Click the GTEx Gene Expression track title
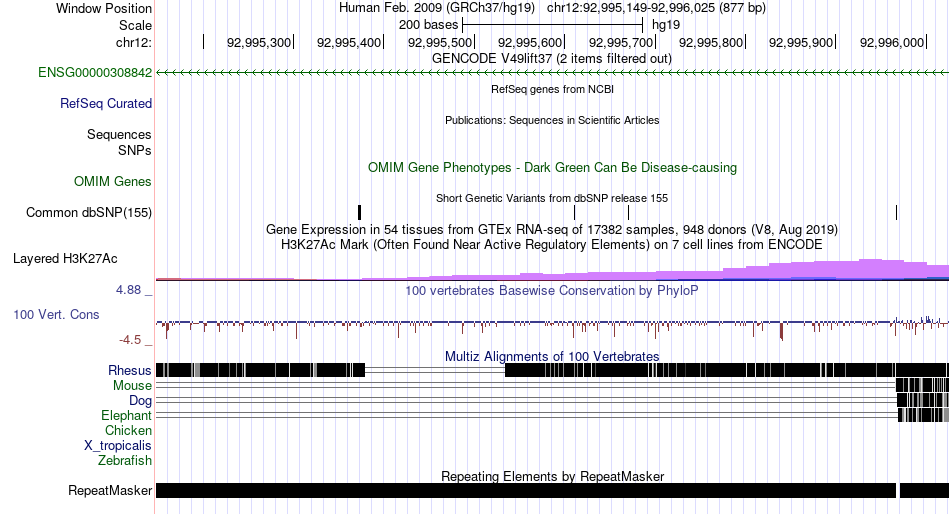Screen dimensions: 950x514 click(x=552, y=230)
